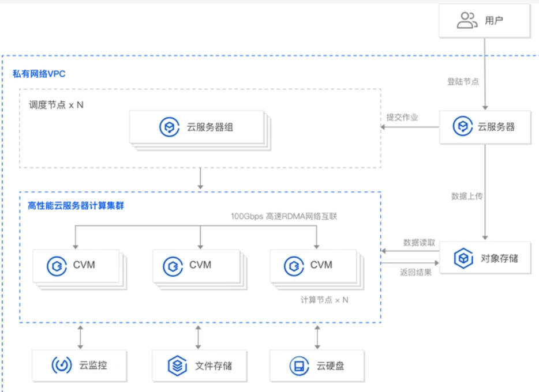Image resolution: width=539 pixels, height=392 pixels.
Task: Click the middle CVM node icon
Action: (x=173, y=265)
